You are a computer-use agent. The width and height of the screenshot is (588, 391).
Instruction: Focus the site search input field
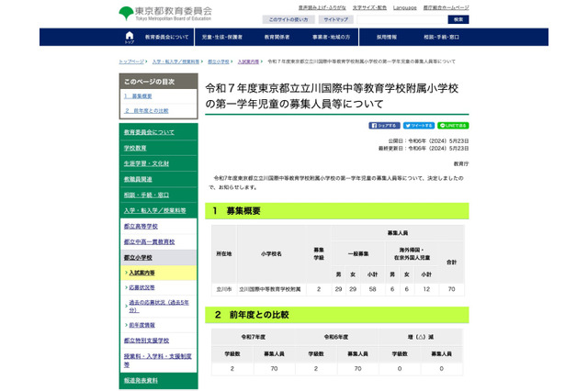pyautogui.click(x=402, y=19)
